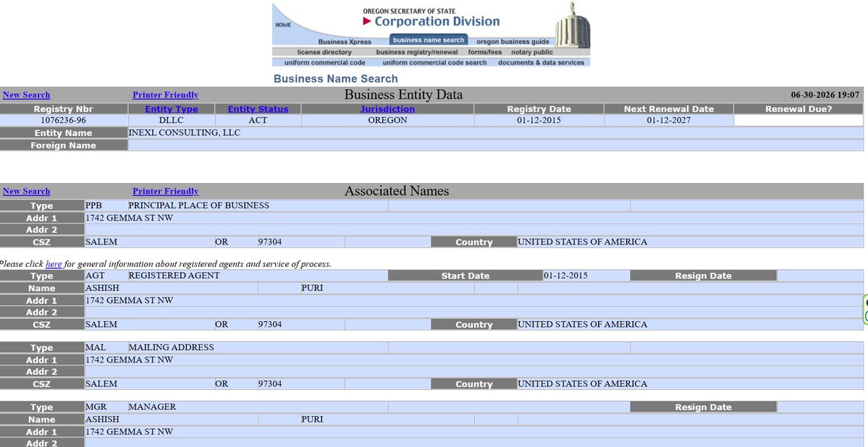Screen dimensions: 868x447
Task: Click New Search beside Associated Names
Action: tap(26, 191)
